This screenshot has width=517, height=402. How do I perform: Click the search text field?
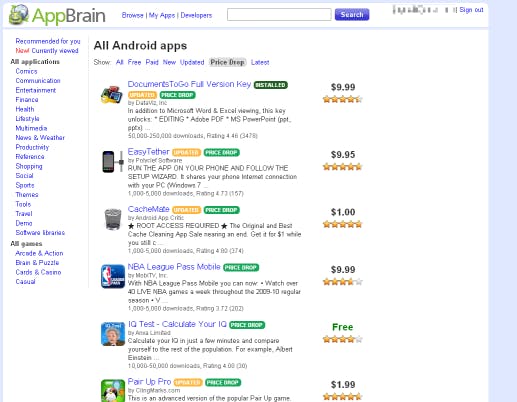coord(279,15)
